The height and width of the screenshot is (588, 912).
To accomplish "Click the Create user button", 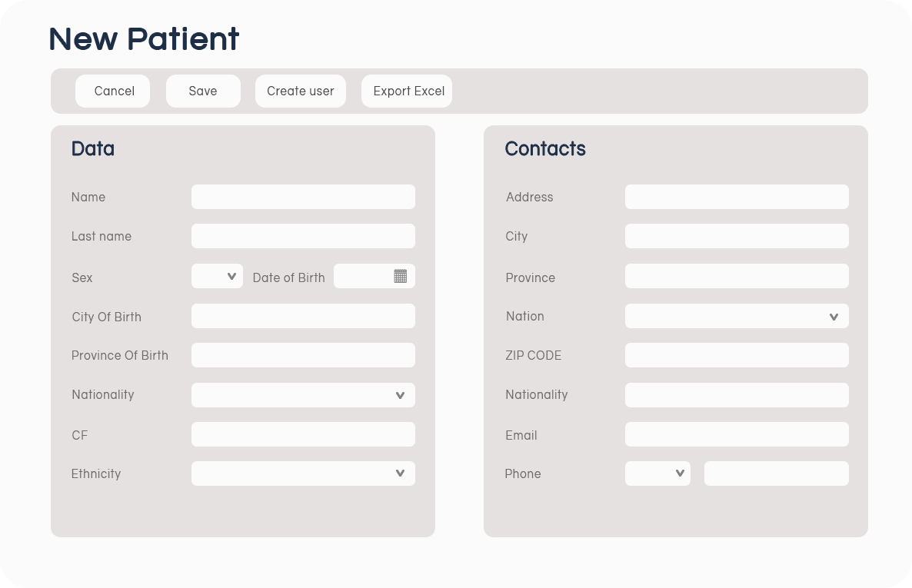I will point(300,91).
